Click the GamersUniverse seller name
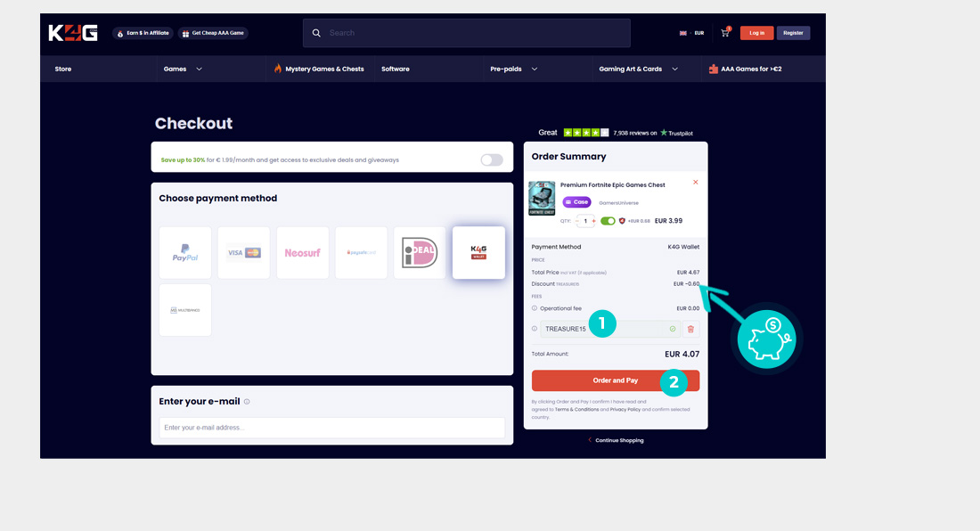 click(x=619, y=203)
